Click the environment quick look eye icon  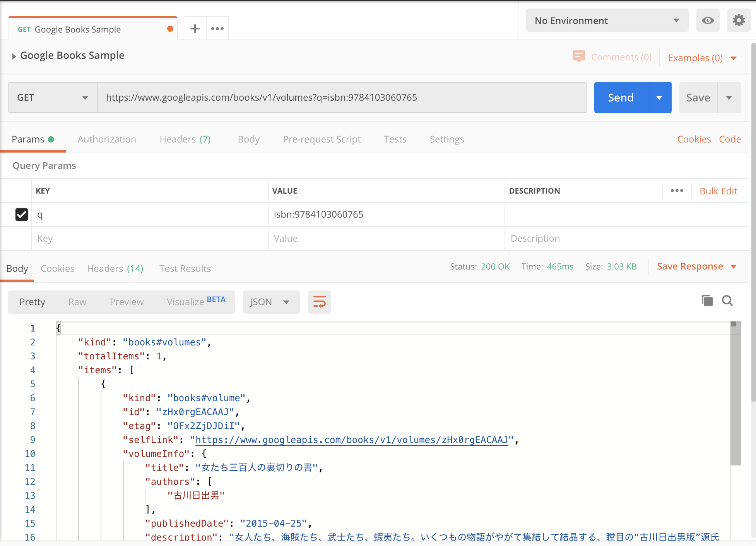708,21
